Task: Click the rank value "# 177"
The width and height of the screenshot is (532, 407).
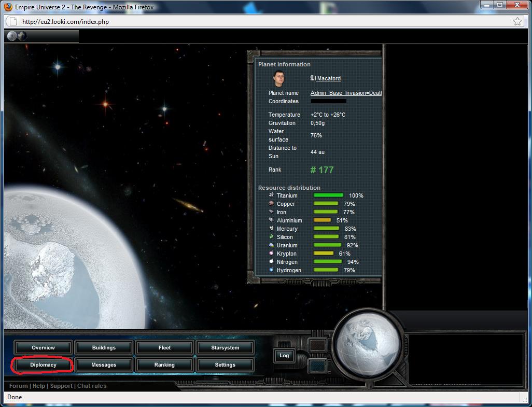Action: click(322, 170)
